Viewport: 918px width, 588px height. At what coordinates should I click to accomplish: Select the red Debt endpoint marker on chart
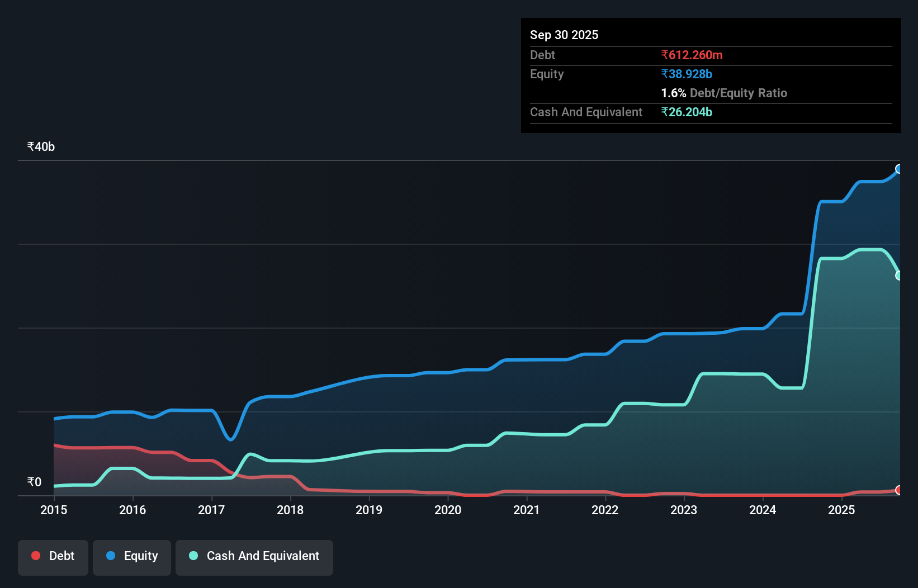point(899,490)
